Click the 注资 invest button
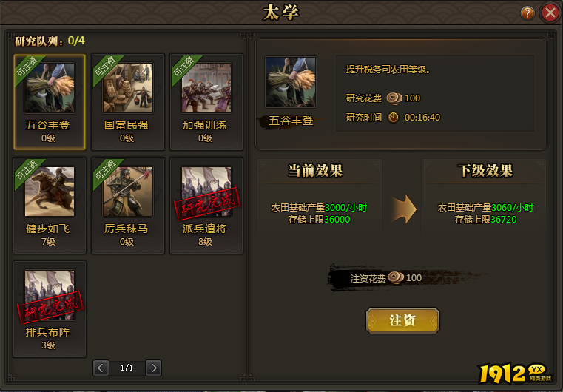Screen dimensions: 563x392 402,320
